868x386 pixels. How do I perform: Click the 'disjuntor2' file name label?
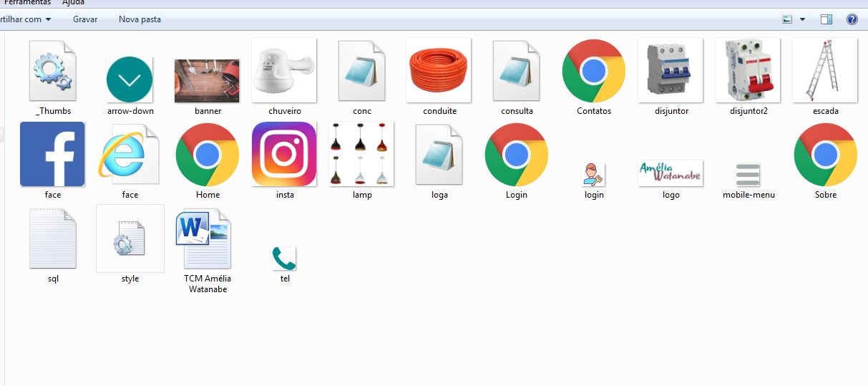pyautogui.click(x=748, y=111)
